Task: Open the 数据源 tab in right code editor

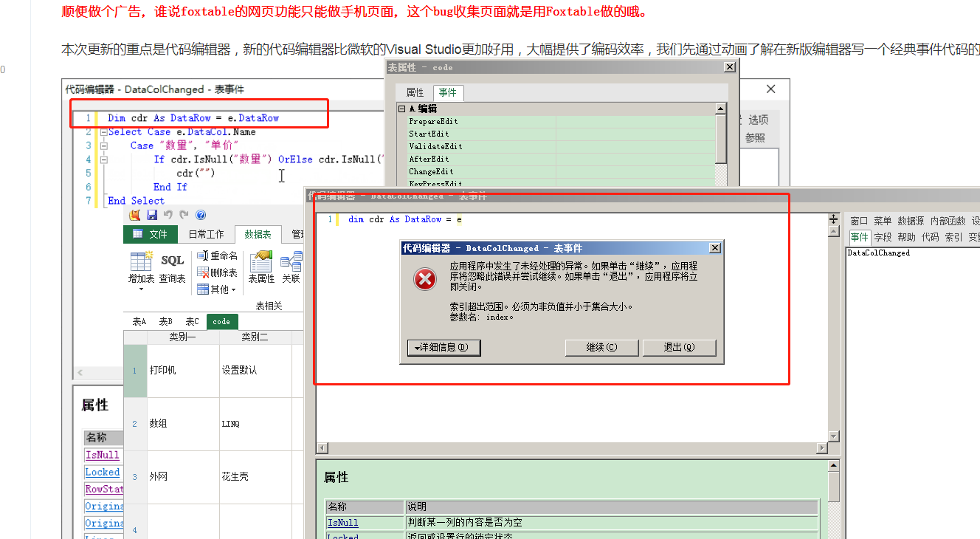Action: pos(911,221)
